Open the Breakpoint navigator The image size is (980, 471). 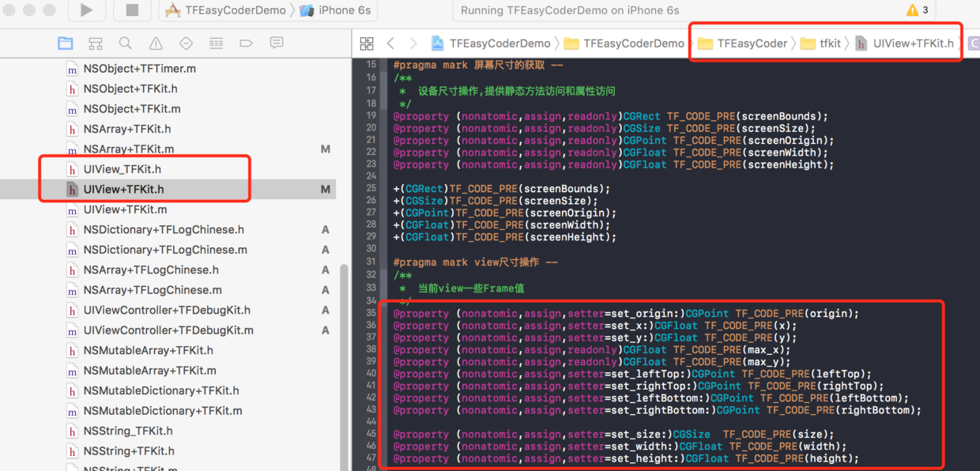pos(246,43)
